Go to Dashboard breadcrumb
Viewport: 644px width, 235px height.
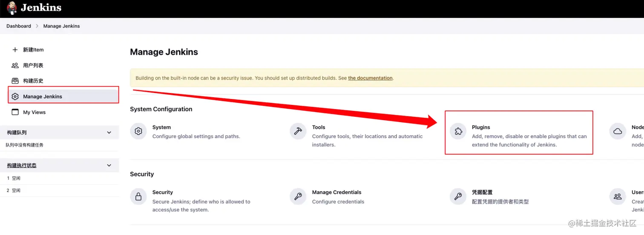click(19, 26)
